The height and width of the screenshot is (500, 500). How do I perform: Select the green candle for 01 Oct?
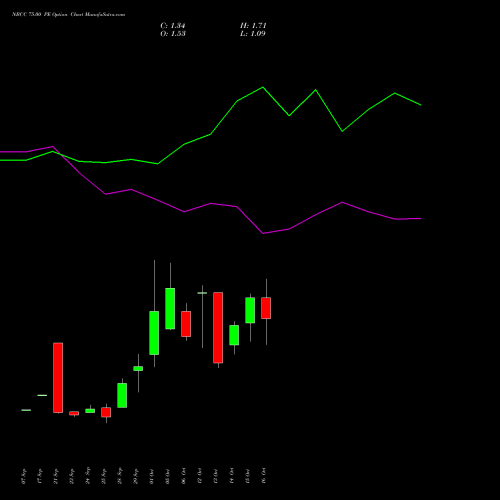(154, 333)
